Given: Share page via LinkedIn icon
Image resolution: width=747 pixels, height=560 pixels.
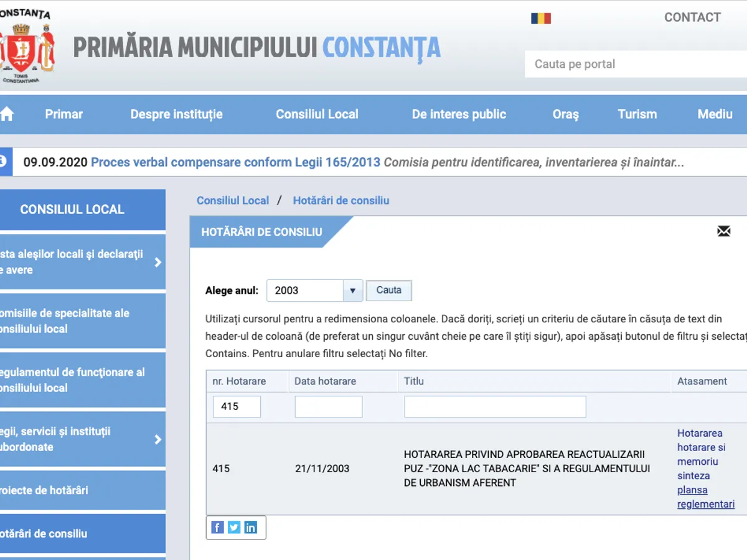Looking at the screenshot, I should [250, 528].
